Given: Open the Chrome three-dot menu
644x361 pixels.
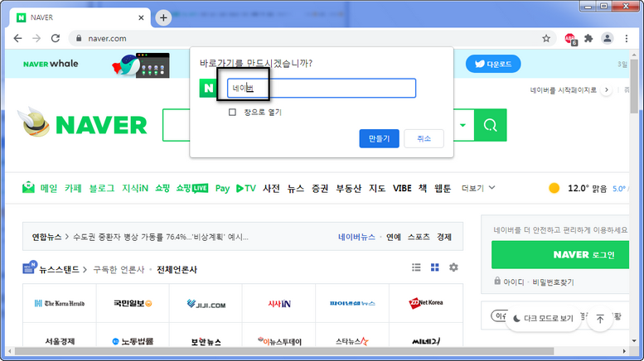Looking at the screenshot, I should tap(627, 39).
